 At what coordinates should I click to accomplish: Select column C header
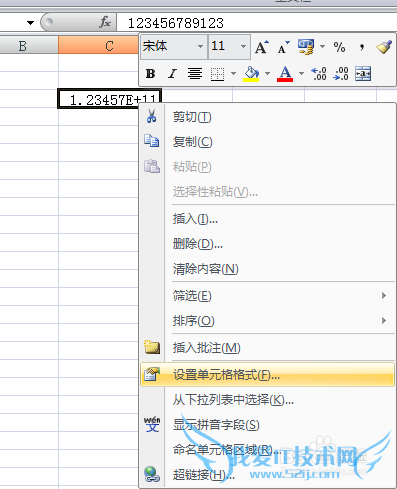pos(99,45)
